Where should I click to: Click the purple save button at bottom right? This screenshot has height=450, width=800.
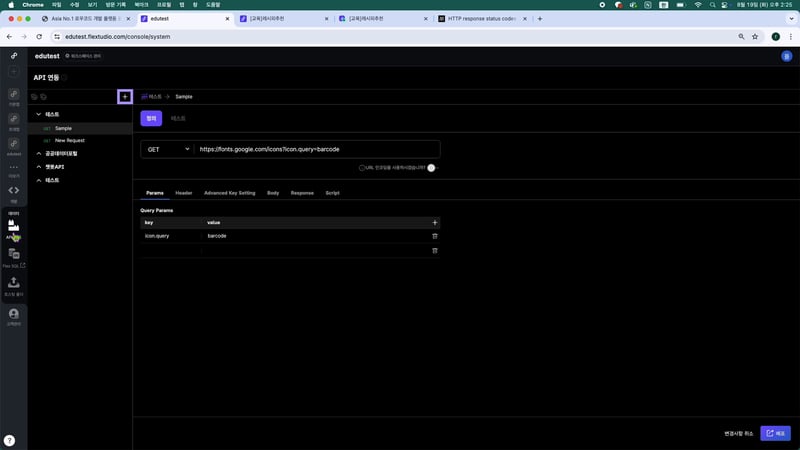click(x=775, y=433)
